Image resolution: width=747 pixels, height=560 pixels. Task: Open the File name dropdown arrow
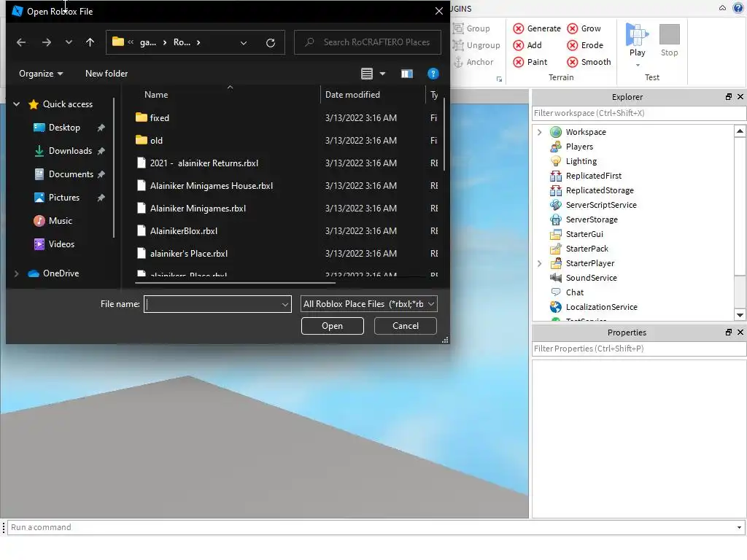point(285,304)
